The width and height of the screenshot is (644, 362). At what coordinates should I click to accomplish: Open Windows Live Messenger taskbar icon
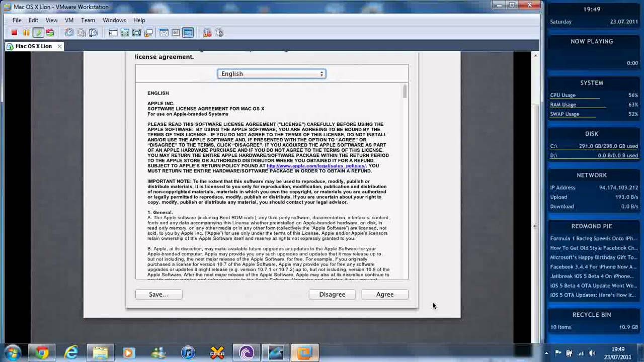(x=158, y=353)
